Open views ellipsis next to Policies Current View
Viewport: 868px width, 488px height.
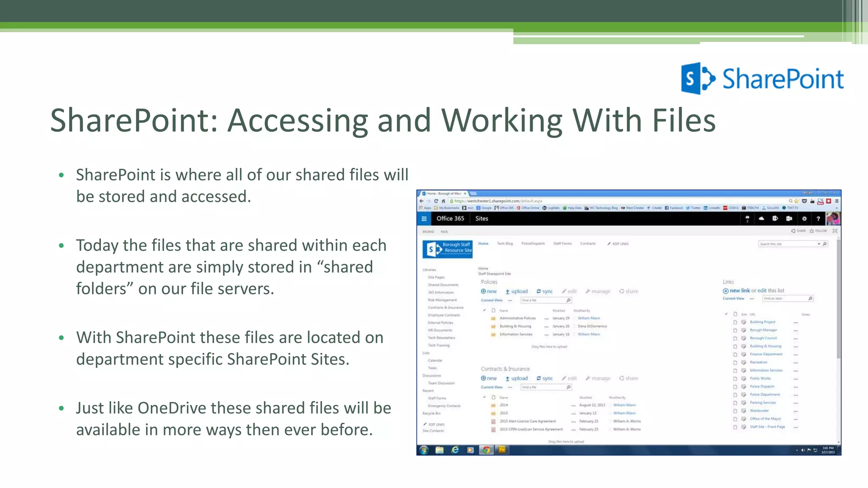tap(510, 300)
